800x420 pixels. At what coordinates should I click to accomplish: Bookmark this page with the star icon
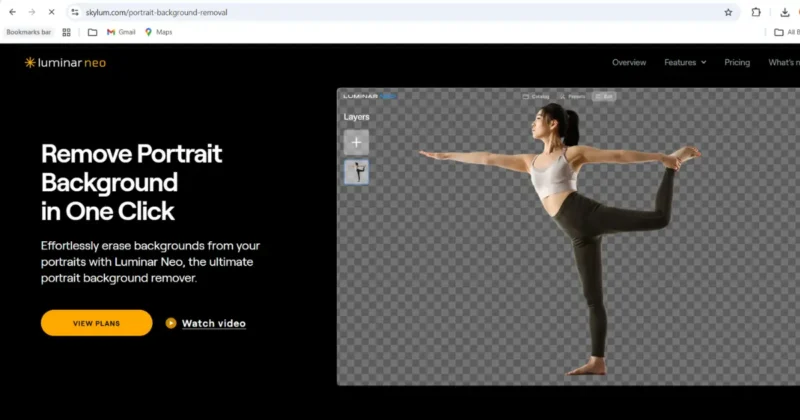pos(728,12)
